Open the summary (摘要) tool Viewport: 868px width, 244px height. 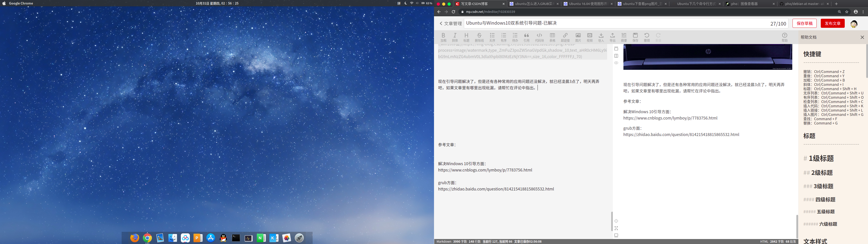624,37
